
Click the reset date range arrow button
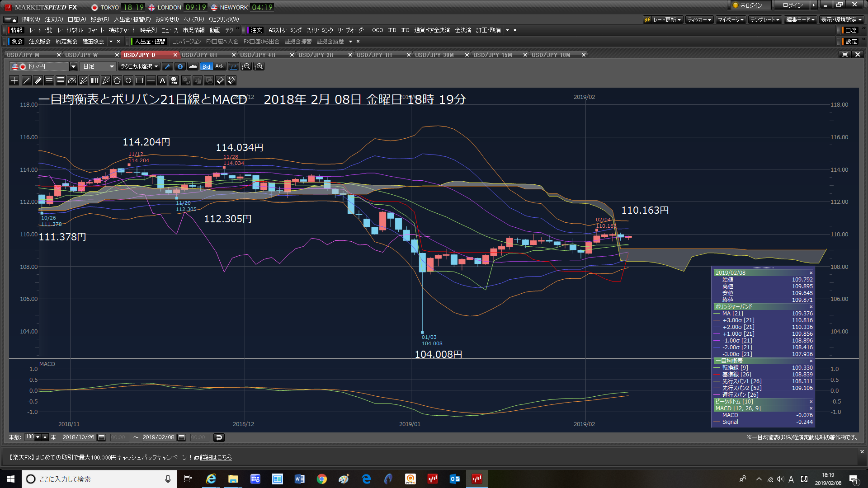tap(219, 437)
